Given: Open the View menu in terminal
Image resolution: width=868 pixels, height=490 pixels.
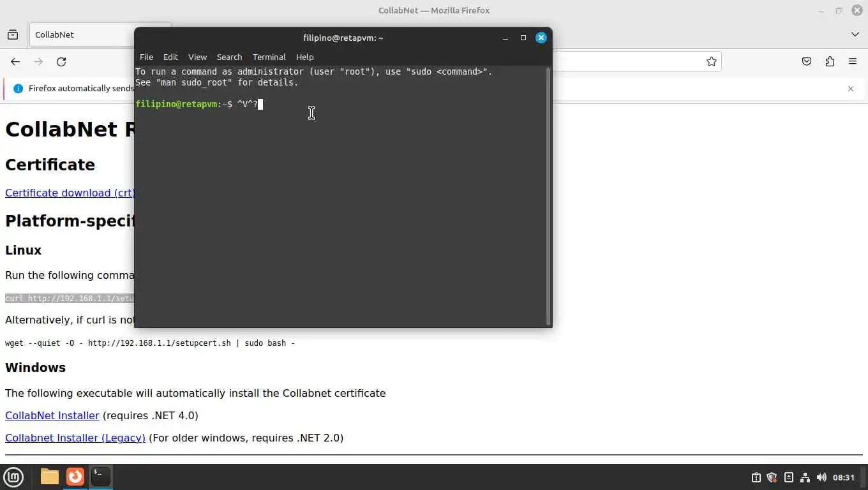Looking at the screenshot, I should point(197,57).
